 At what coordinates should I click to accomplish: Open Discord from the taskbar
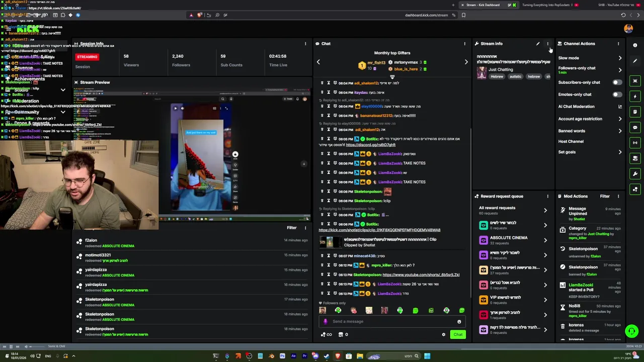(x=315, y=356)
